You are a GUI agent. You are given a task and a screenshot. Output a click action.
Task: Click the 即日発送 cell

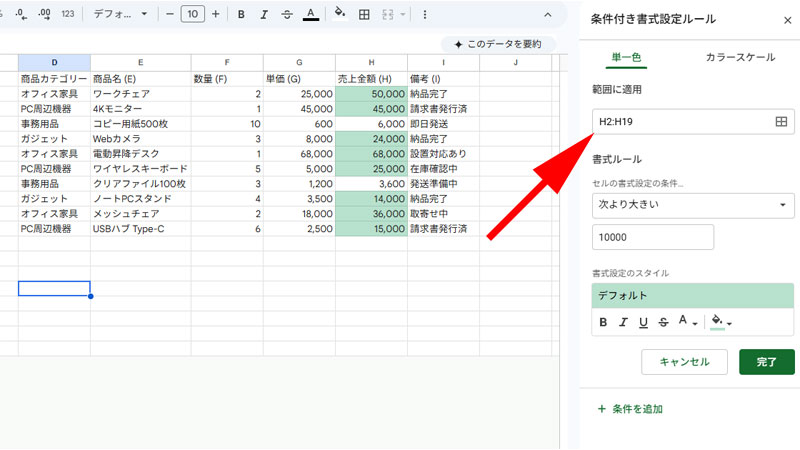pos(443,124)
